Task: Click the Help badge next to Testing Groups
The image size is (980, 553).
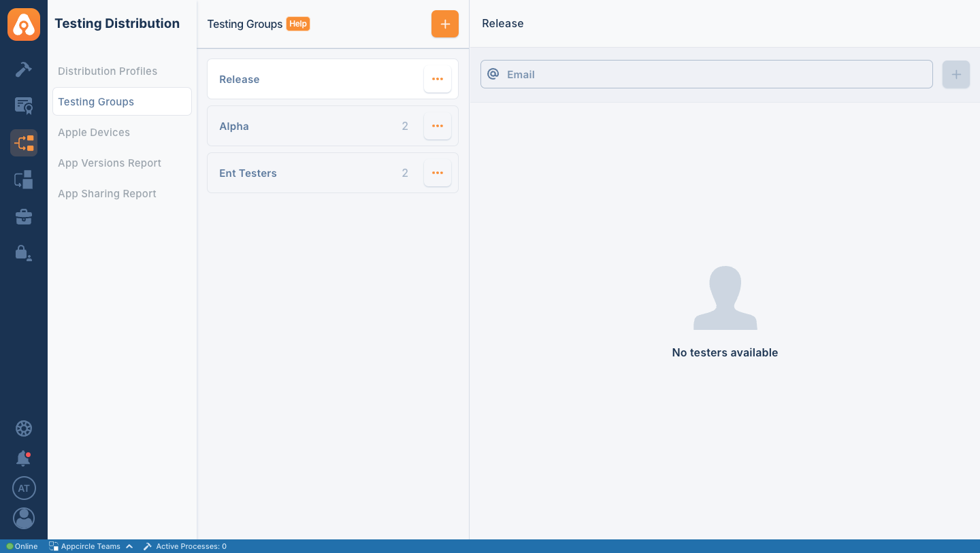Action: pos(298,24)
